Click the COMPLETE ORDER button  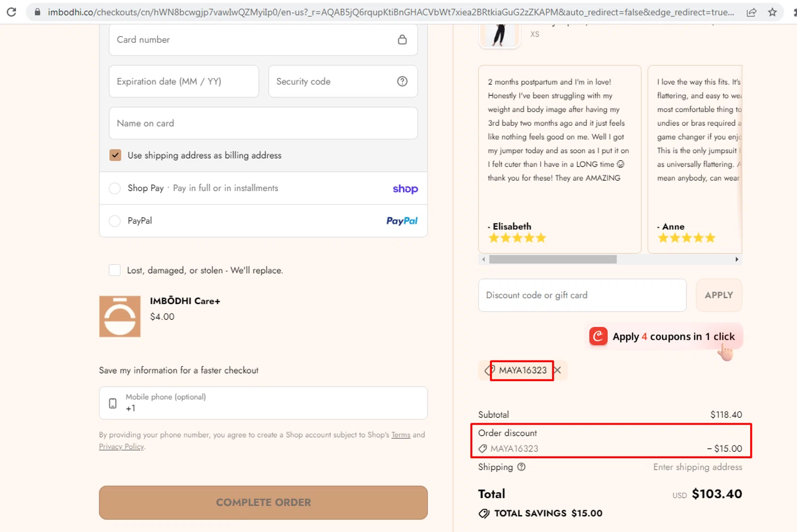tap(263, 502)
